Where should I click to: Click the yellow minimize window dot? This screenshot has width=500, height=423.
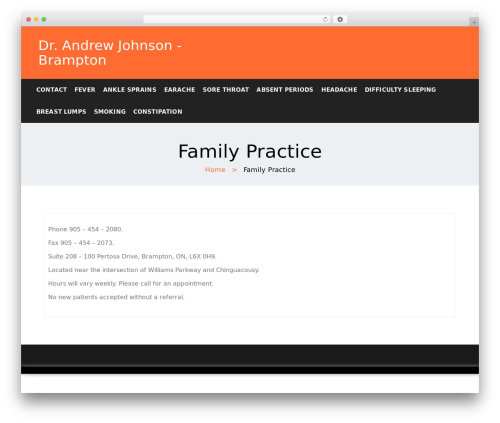(x=36, y=19)
